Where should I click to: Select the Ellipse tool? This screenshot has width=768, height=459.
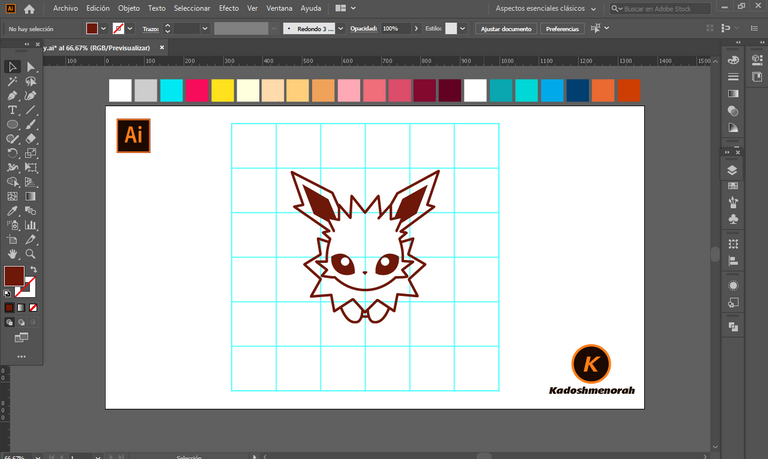coord(12,124)
